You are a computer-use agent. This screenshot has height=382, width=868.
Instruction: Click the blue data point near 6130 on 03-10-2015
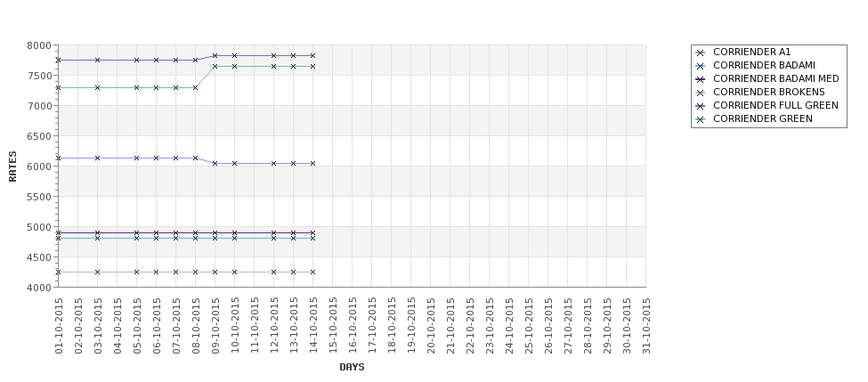pyautogui.click(x=98, y=158)
